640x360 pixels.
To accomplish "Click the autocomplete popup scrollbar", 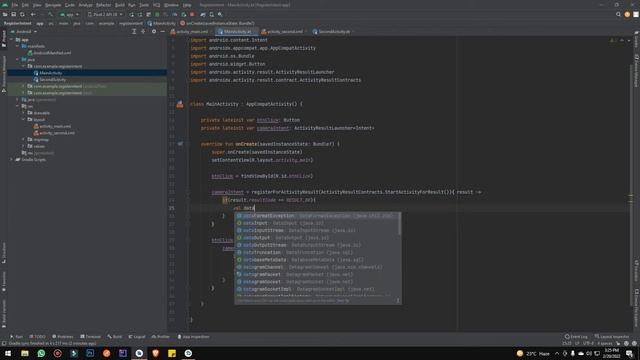I will tap(400, 224).
